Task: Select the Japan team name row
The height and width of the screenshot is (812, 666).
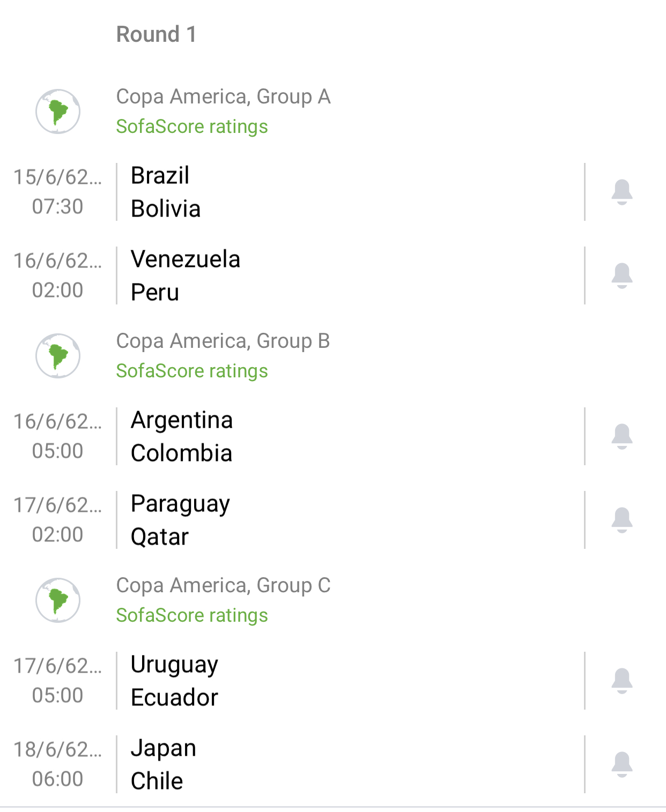Action: pyautogui.click(x=164, y=748)
